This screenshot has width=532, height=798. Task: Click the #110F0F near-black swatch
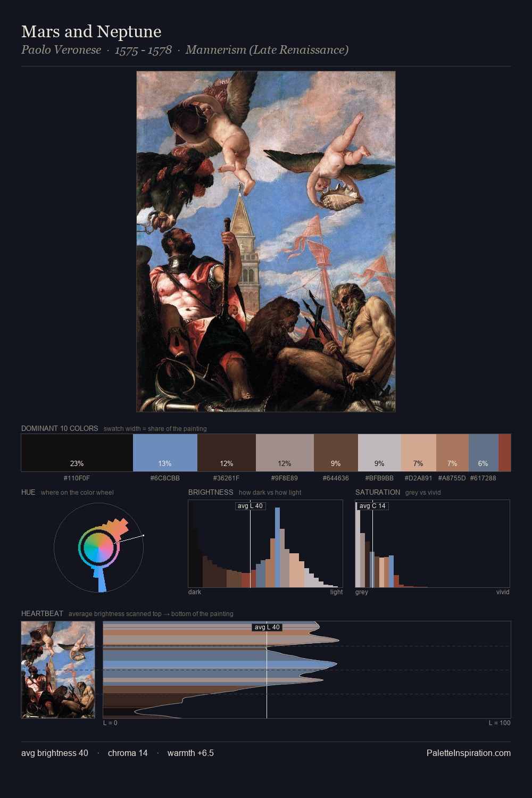(x=77, y=453)
